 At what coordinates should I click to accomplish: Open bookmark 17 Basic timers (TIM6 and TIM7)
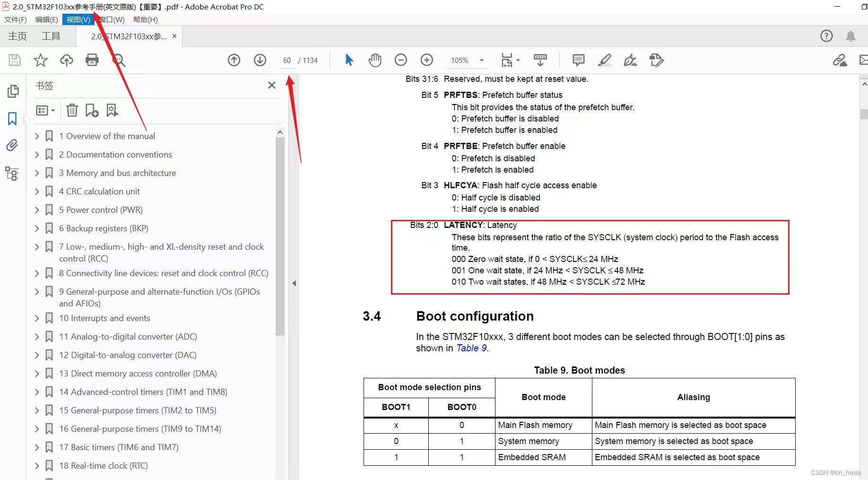119,447
